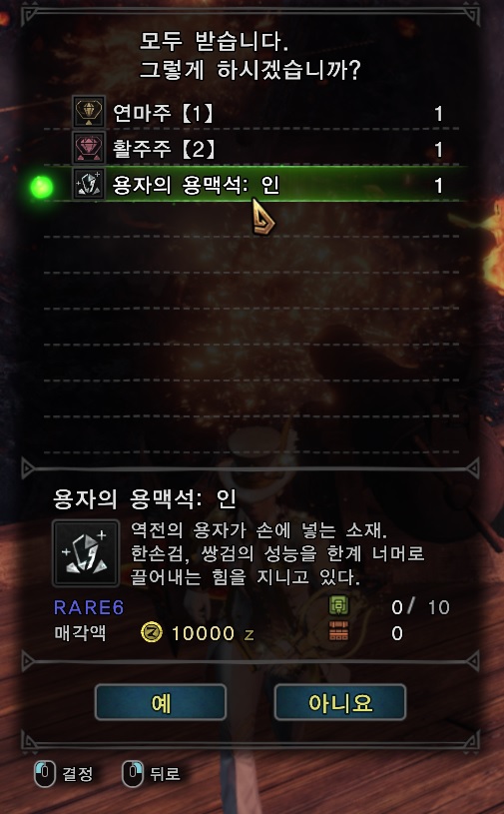504x814 pixels.
Task: Decline with the 아니요 button
Action: click(x=340, y=702)
